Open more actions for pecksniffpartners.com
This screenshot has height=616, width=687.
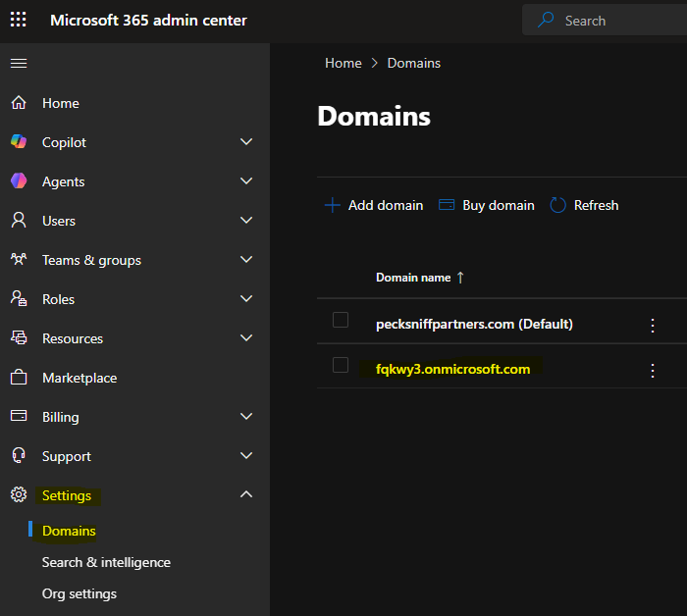tap(653, 326)
